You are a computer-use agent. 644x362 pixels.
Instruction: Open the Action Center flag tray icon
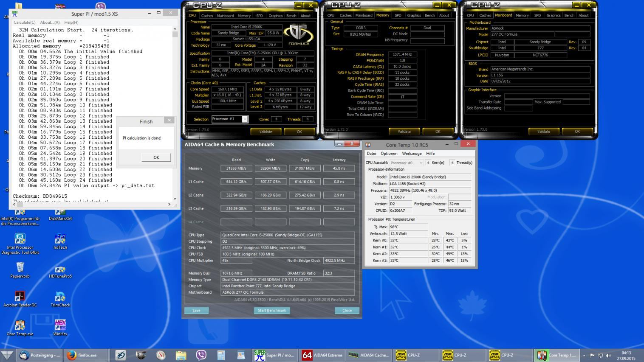(x=592, y=356)
